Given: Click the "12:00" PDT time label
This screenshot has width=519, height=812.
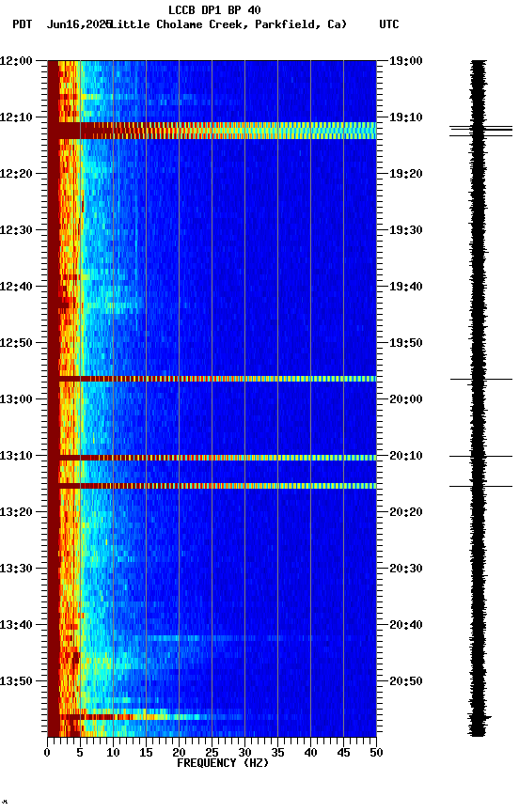Looking at the screenshot, I should (16, 61).
